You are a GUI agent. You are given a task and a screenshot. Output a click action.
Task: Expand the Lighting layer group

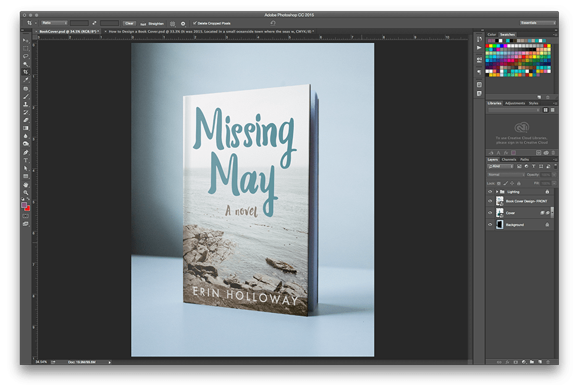[x=498, y=191]
